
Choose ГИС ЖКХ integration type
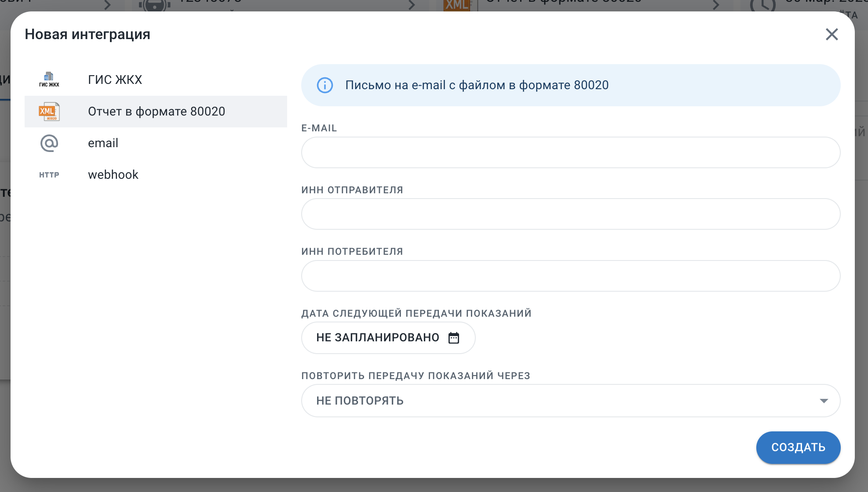click(156, 80)
